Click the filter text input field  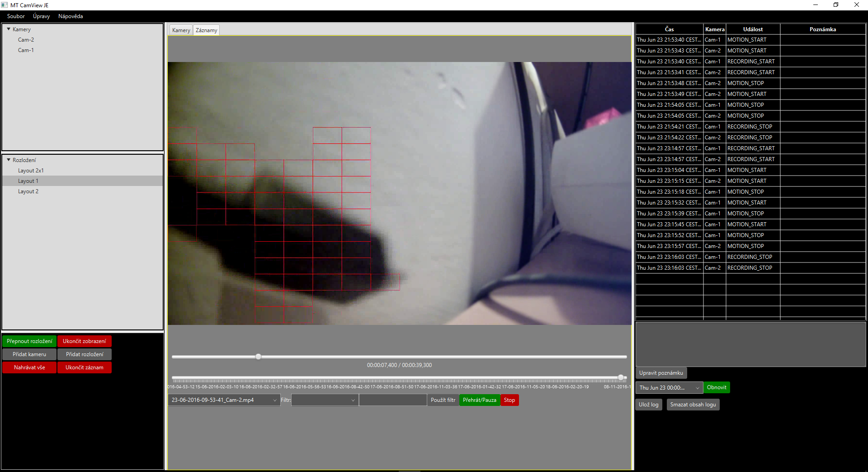click(x=393, y=400)
